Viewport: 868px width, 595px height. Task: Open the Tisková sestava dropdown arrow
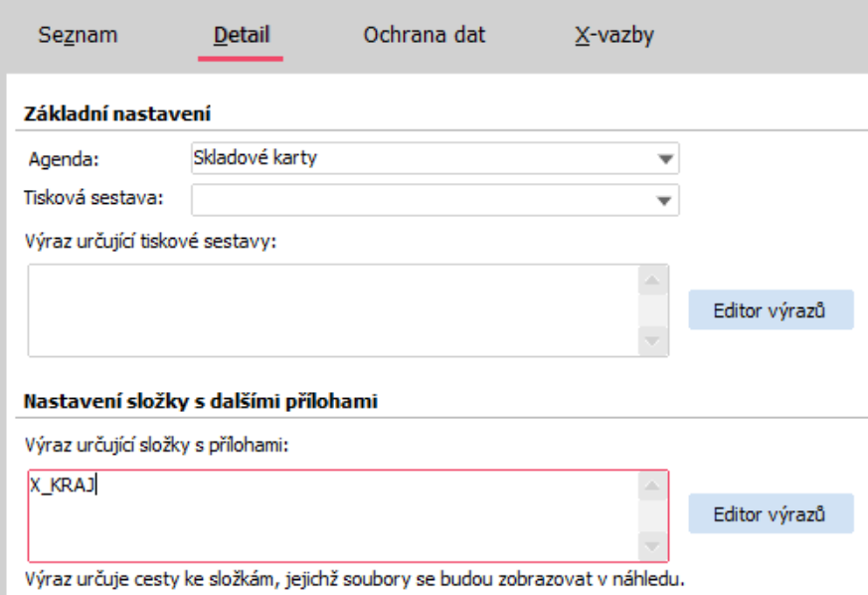tap(663, 199)
